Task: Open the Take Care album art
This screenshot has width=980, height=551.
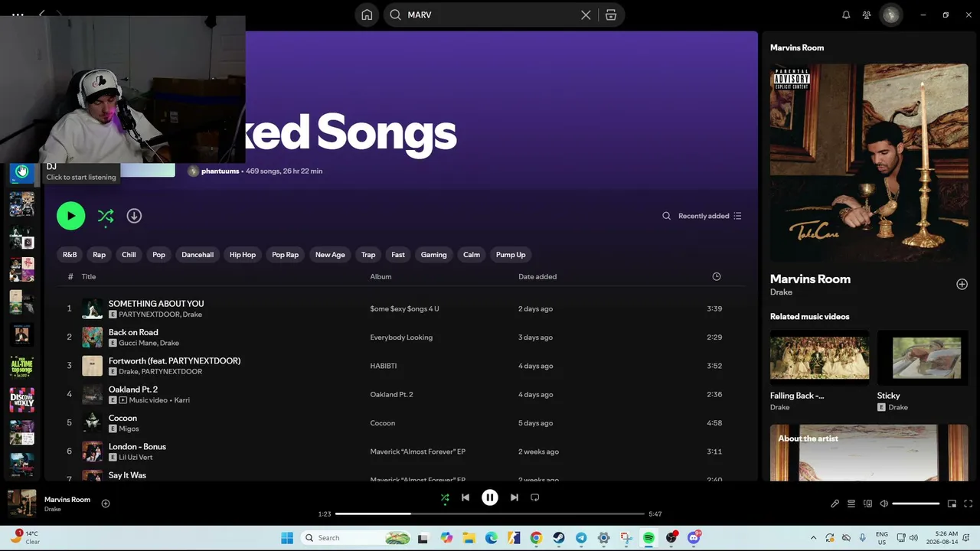Action: pos(869,162)
